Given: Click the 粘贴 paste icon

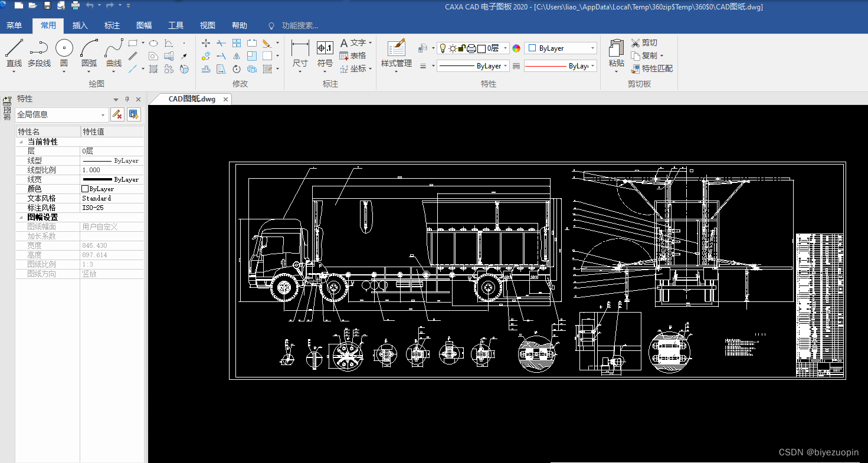Looking at the screenshot, I should click(x=616, y=49).
